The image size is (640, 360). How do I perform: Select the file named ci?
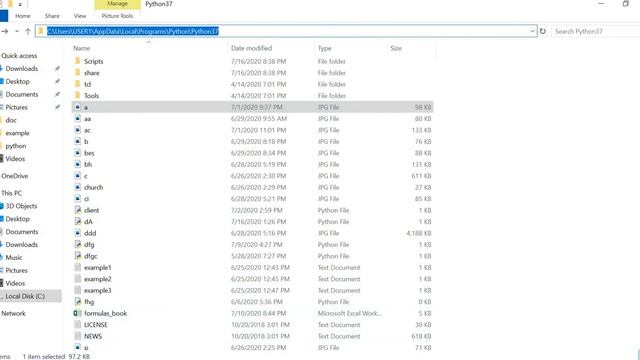[x=87, y=199]
